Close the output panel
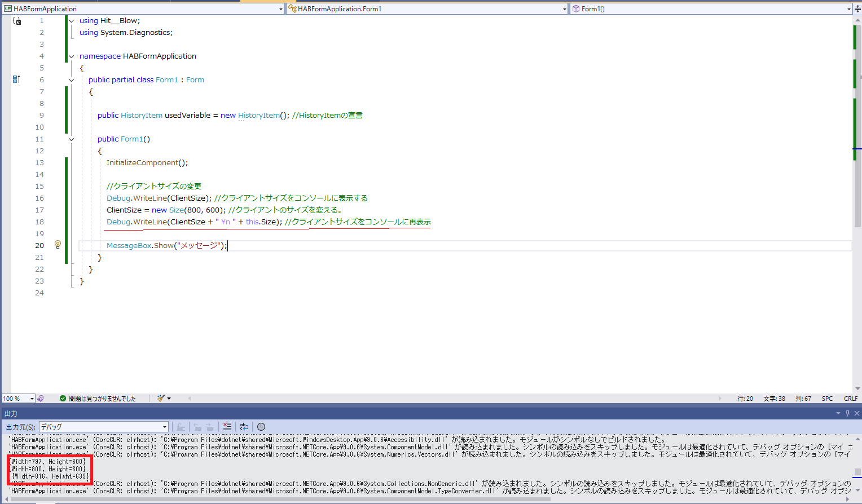Image resolution: width=862 pixels, height=504 pixels. pyautogui.click(x=857, y=413)
